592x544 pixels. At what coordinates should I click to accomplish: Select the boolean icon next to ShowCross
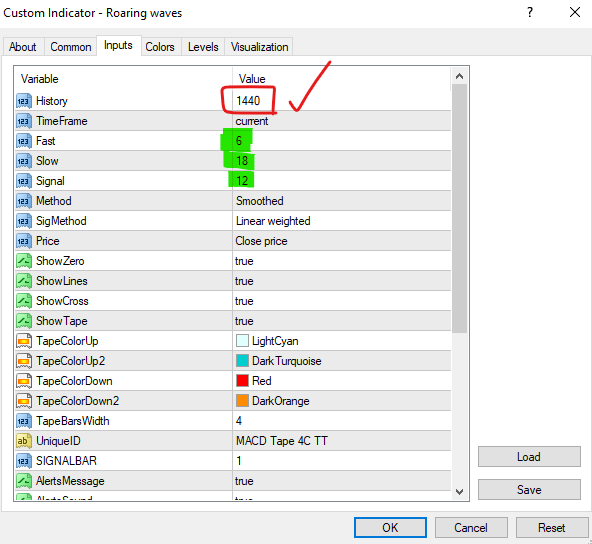(23, 301)
